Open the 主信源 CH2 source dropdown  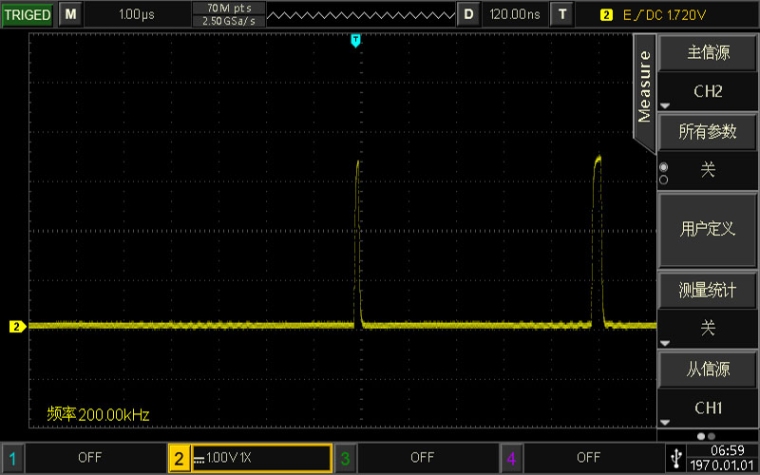tap(707, 72)
